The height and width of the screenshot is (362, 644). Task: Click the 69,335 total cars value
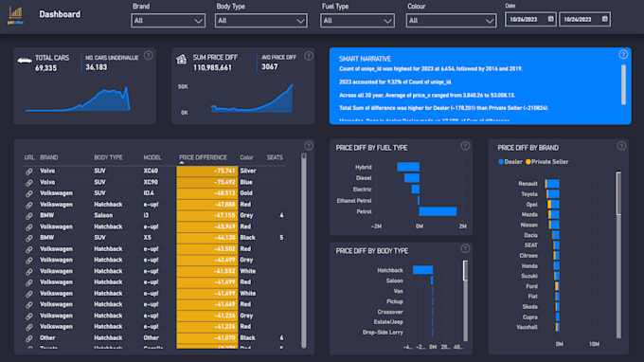pyautogui.click(x=45, y=68)
